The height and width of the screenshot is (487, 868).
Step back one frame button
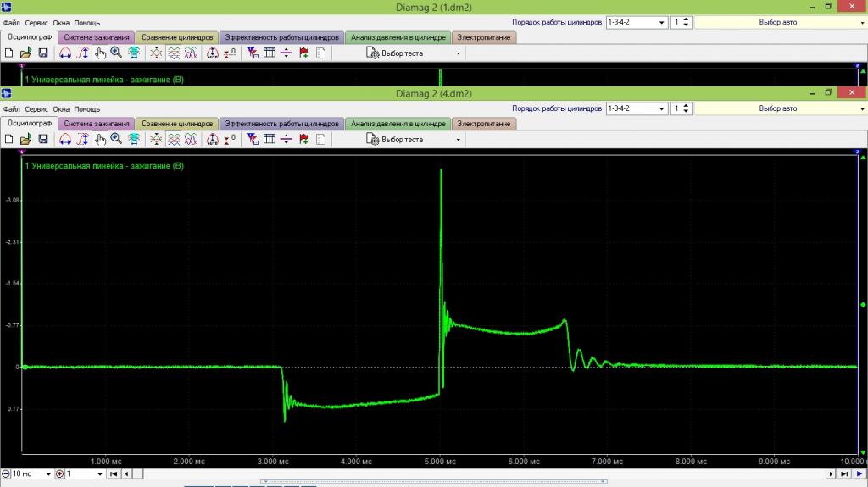[x=127, y=473]
